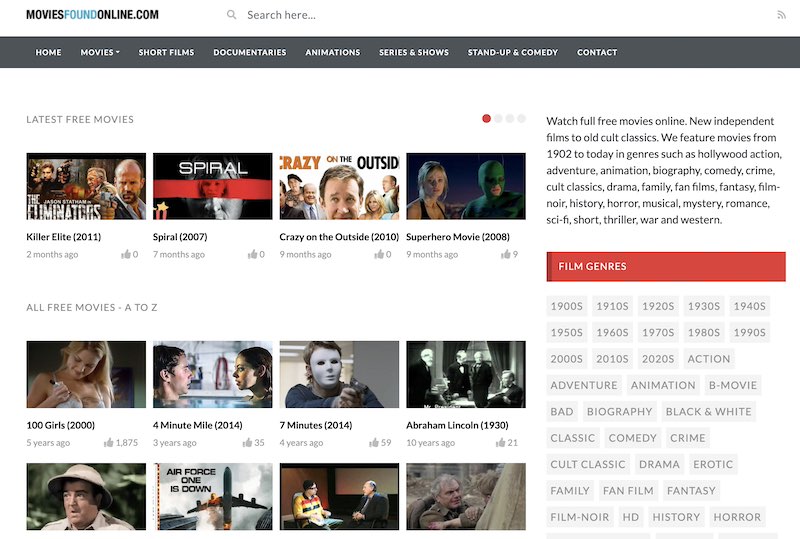Select the Comedy genre tag
The width and height of the screenshot is (800, 539).
click(633, 438)
